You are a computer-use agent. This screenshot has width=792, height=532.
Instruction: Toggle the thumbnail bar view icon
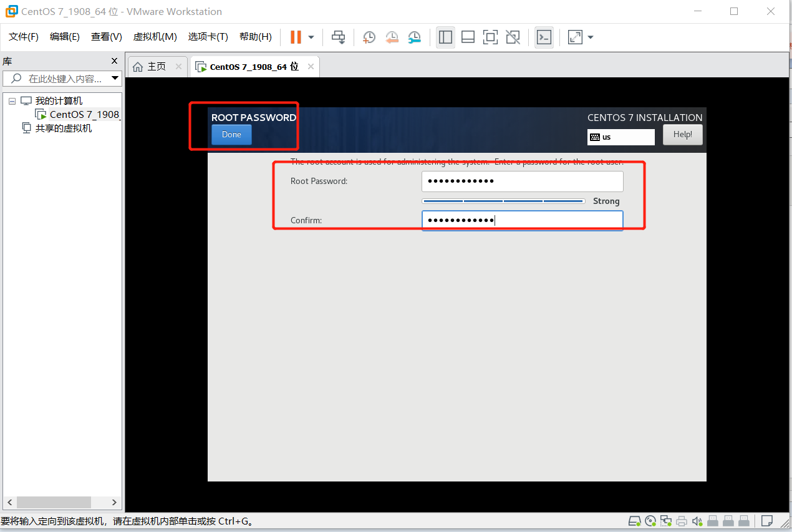pyautogui.click(x=468, y=37)
